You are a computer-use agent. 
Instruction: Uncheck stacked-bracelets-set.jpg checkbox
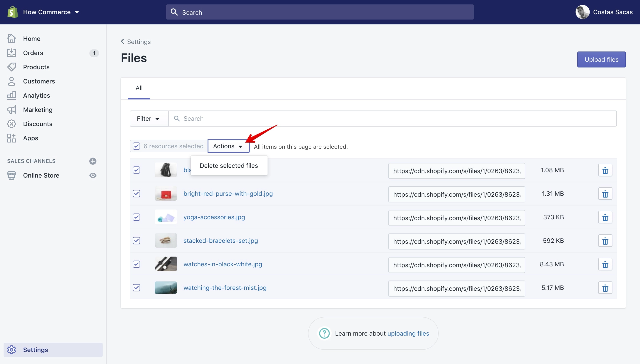click(136, 241)
